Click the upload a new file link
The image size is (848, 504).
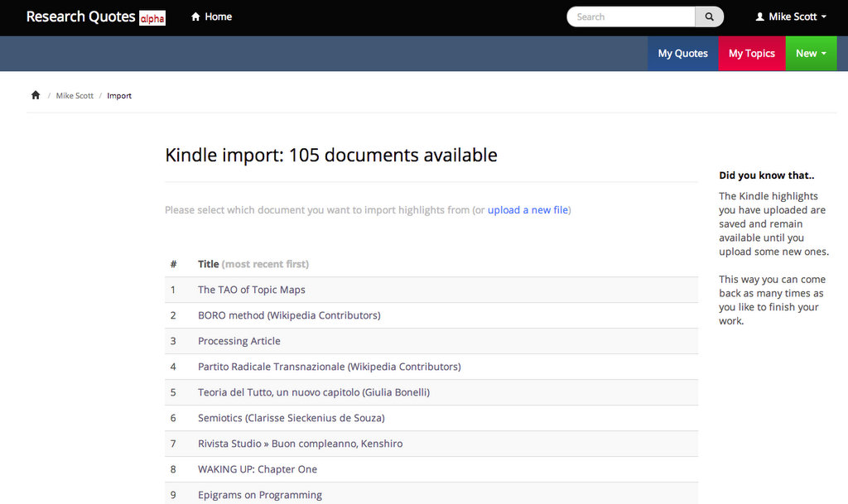pos(528,209)
